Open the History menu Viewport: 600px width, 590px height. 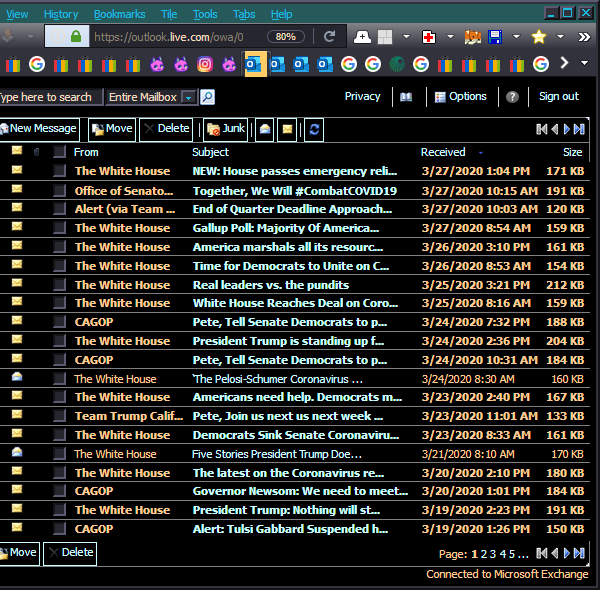point(61,15)
